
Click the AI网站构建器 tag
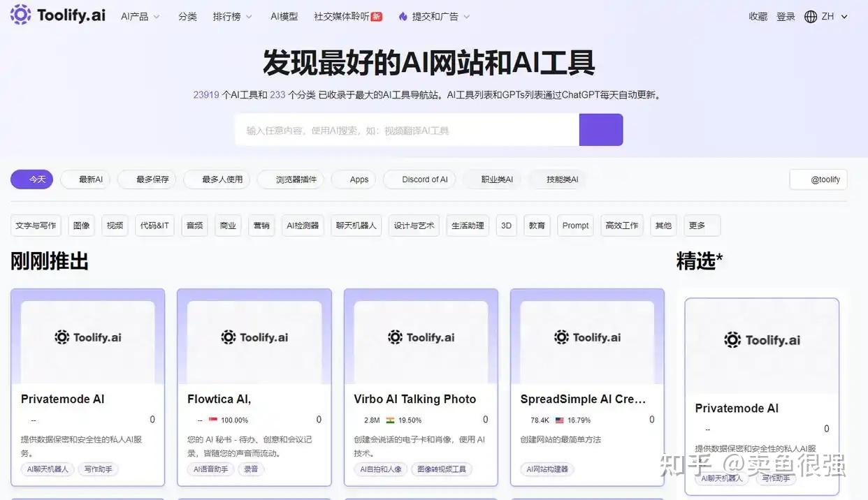547,469
